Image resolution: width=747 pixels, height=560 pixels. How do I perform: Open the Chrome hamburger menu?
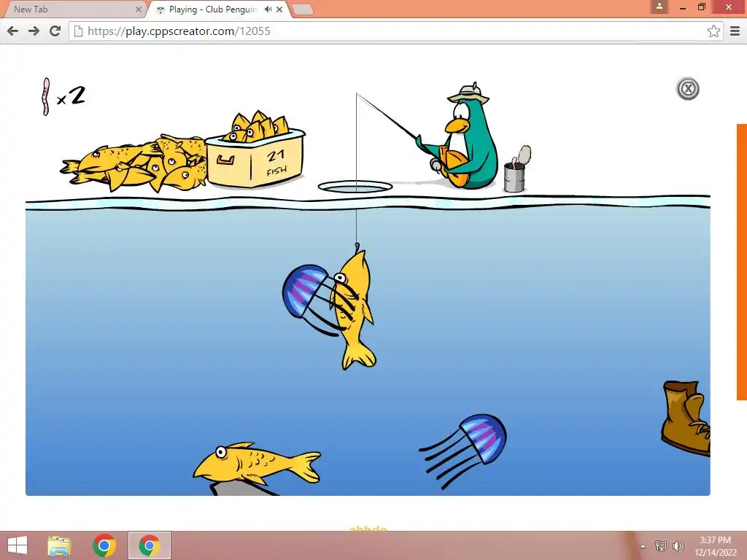pos(735,31)
